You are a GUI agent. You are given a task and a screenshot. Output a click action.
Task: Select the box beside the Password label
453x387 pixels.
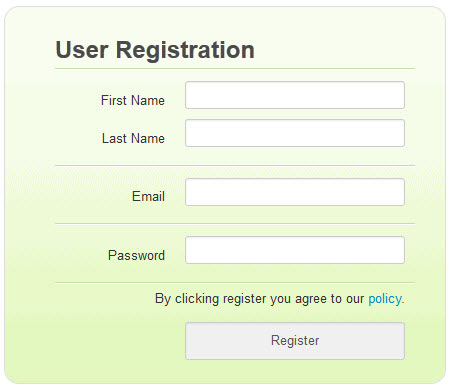[295, 250]
